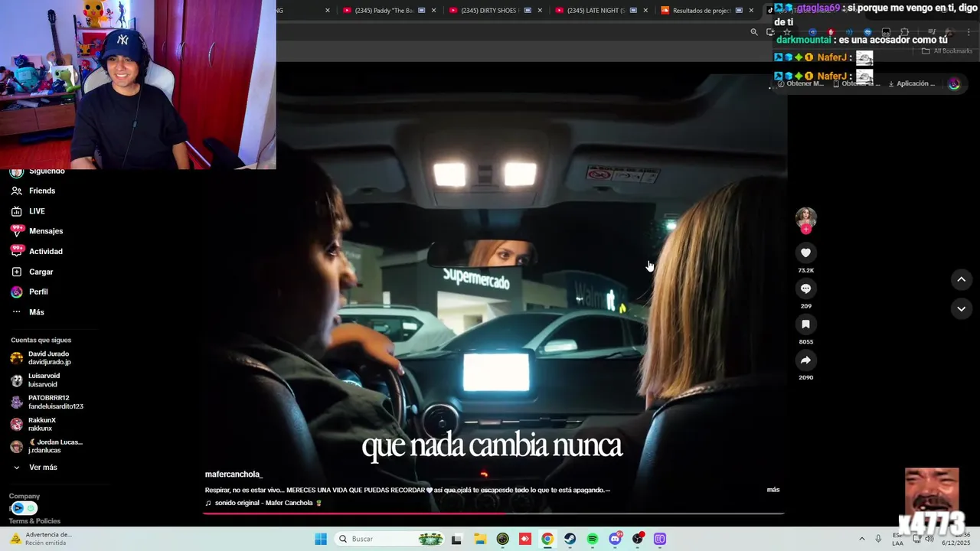Open Task View from taskbar
980x551 pixels.
(x=457, y=539)
